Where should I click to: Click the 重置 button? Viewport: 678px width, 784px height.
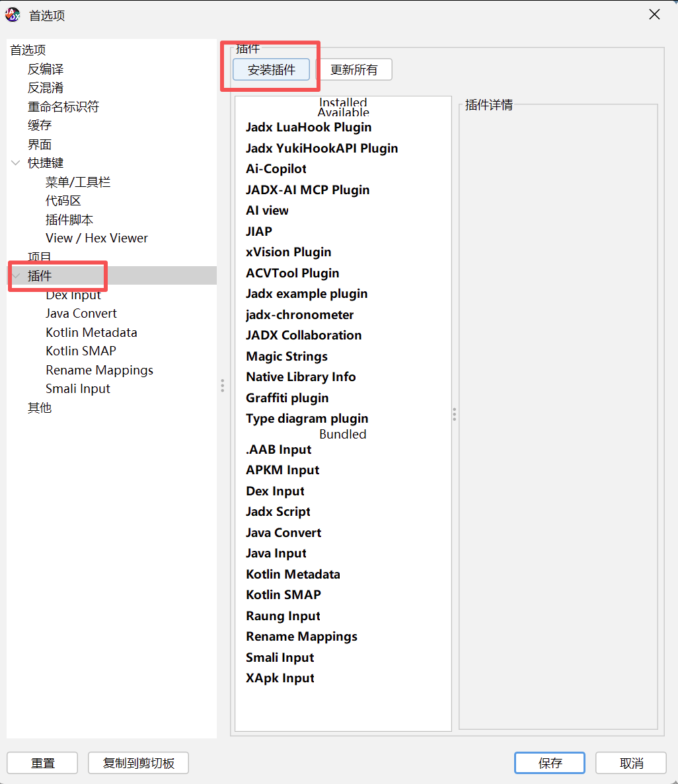pyautogui.click(x=42, y=763)
